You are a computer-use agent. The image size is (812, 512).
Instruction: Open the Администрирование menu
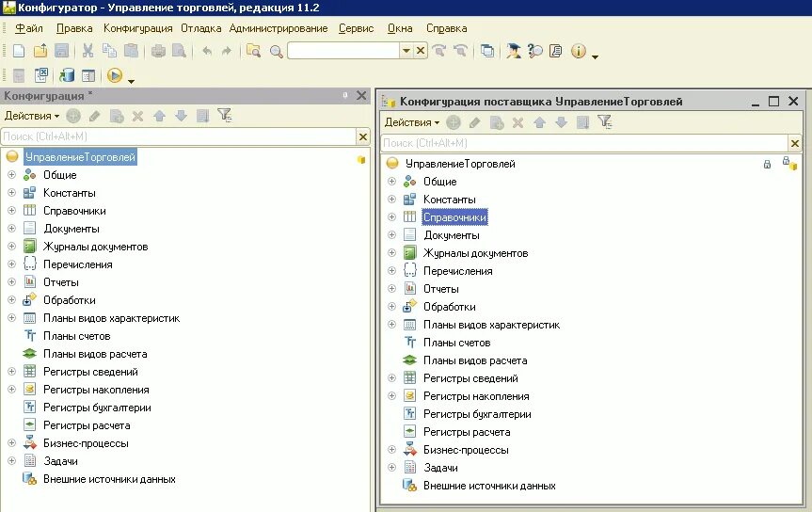279,28
